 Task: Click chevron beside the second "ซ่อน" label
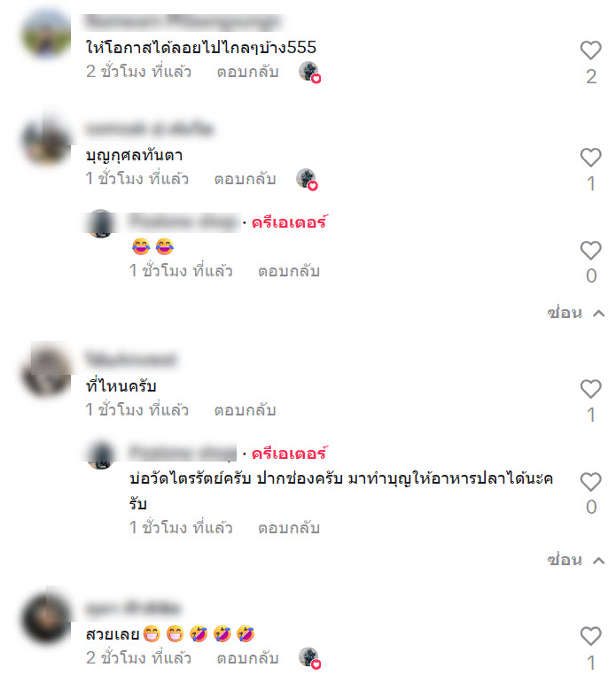tap(599, 561)
